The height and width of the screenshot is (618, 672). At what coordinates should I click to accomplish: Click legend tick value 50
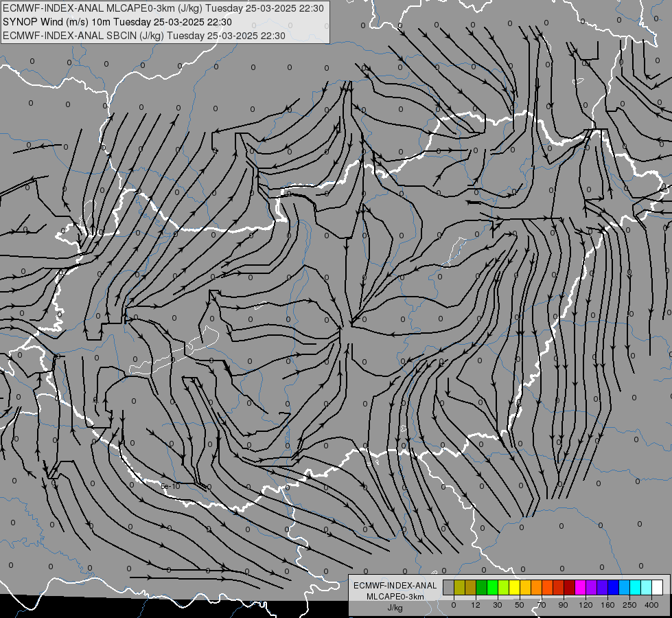coord(520,605)
